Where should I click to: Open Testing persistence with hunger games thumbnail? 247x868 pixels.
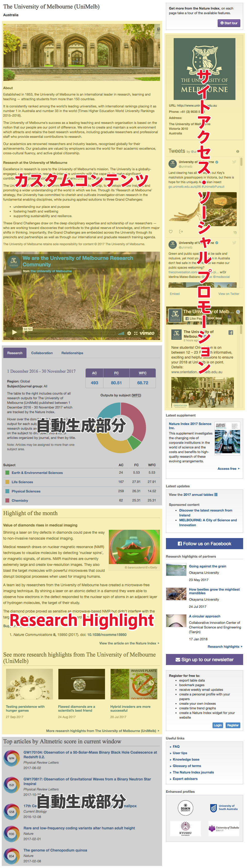[29, 684]
